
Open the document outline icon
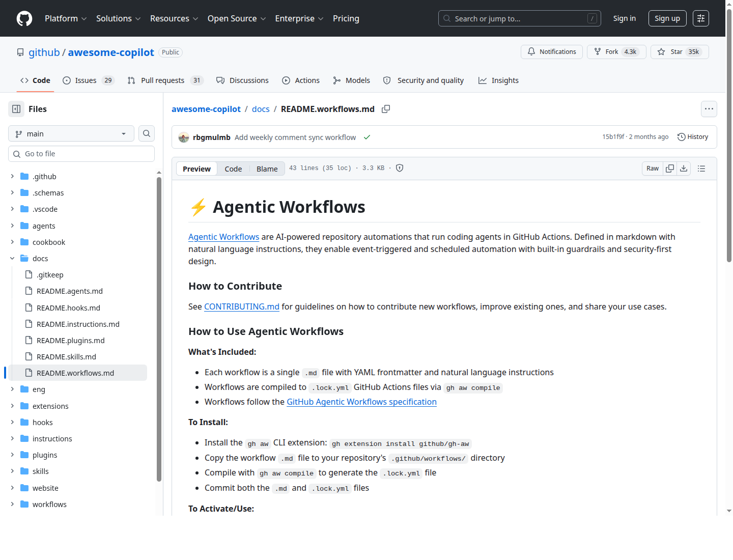[x=701, y=169]
